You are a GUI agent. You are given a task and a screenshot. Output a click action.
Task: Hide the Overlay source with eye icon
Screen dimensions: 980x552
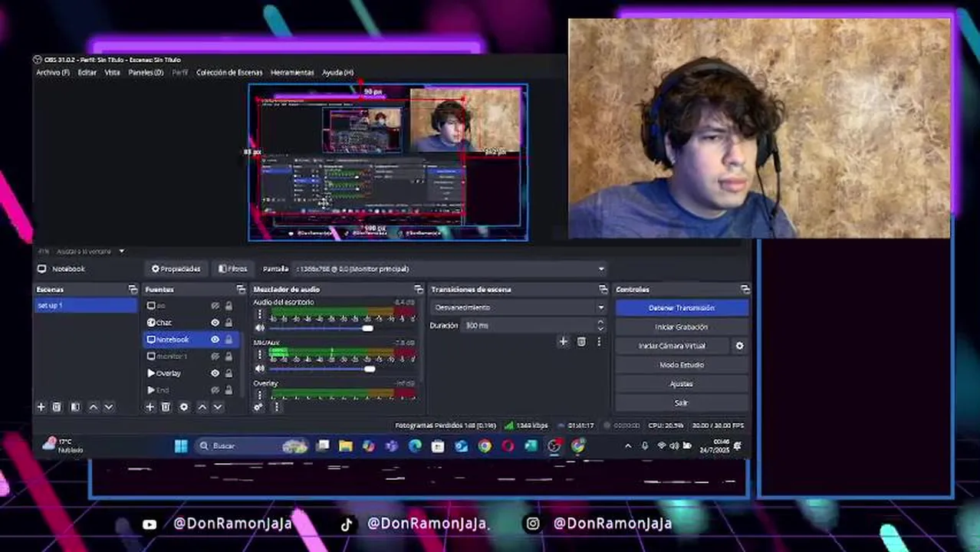pos(215,373)
